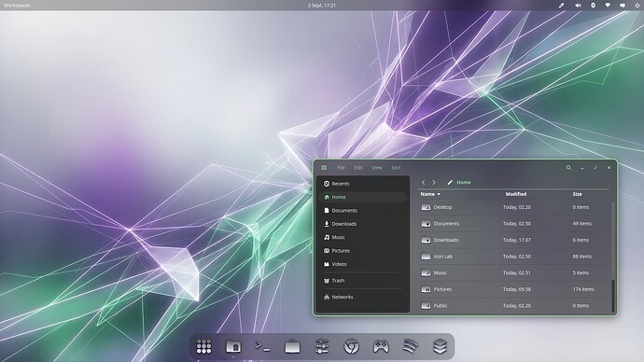Open the Sort menu

396,167
